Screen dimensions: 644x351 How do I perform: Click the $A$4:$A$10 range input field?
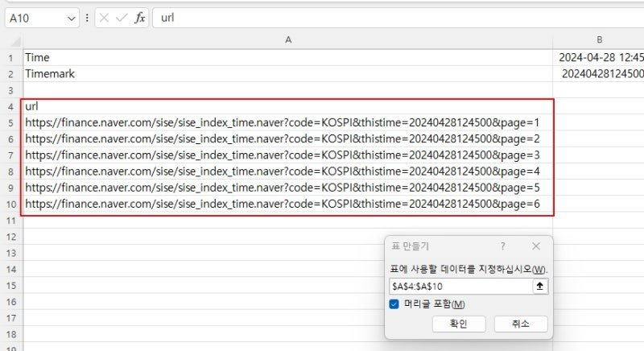coord(460,286)
